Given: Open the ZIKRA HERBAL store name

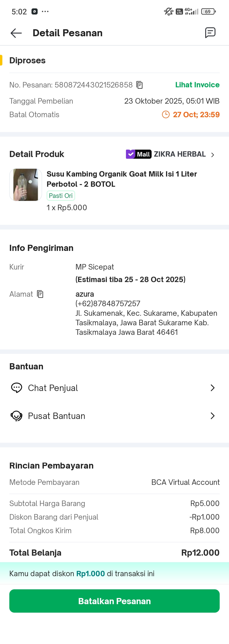Looking at the screenshot, I should pos(180,154).
